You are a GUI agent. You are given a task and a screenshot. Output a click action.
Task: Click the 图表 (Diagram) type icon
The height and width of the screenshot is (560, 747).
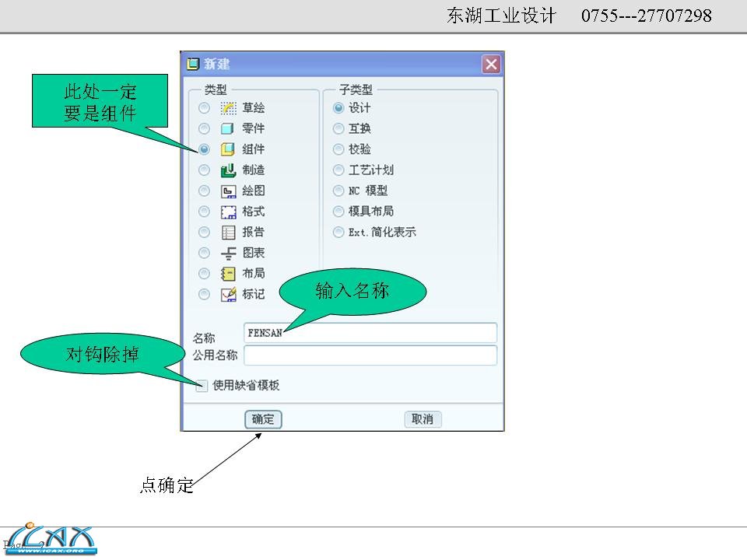[x=226, y=253]
